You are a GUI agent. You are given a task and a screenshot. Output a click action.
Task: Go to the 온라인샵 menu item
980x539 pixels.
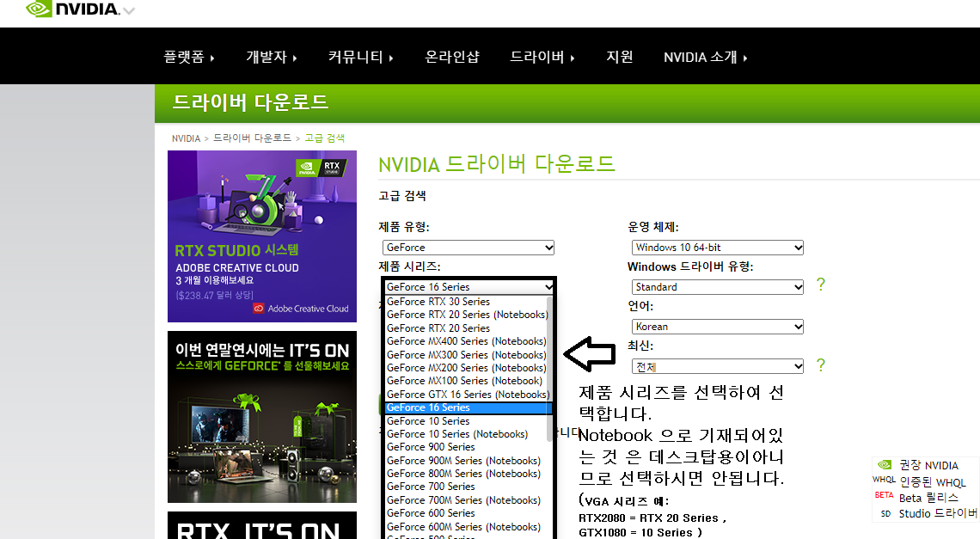point(452,57)
